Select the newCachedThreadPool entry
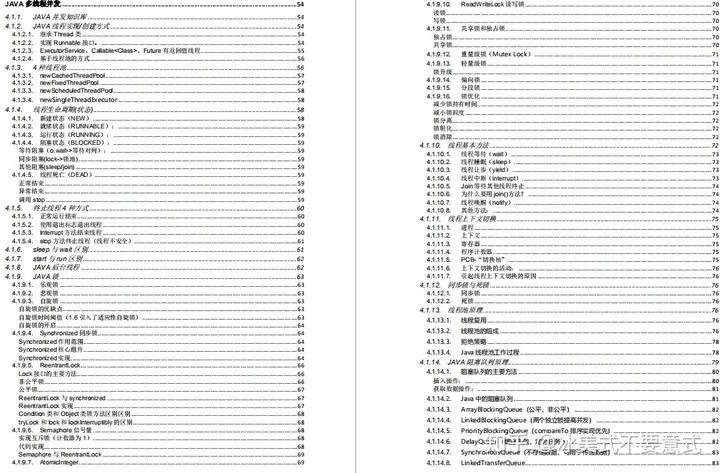The height and width of the screenshot is (473, 720). (158, 75)
